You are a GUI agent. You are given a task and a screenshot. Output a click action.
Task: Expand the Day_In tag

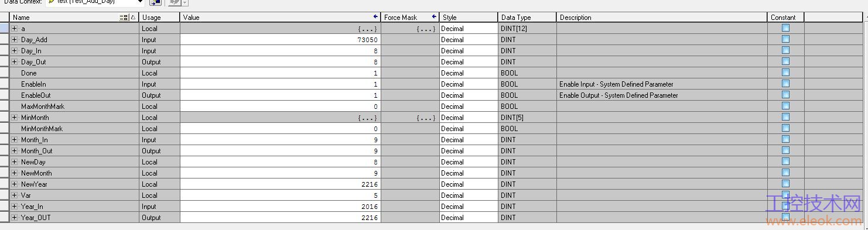point(15,50)
